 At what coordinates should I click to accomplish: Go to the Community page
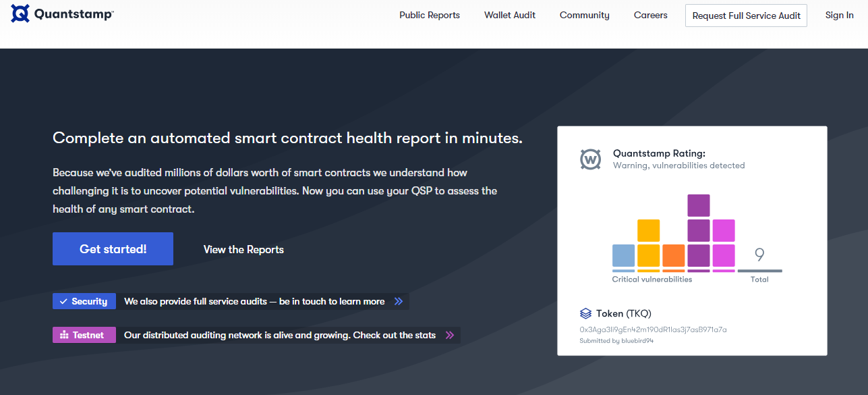point(585,15)
